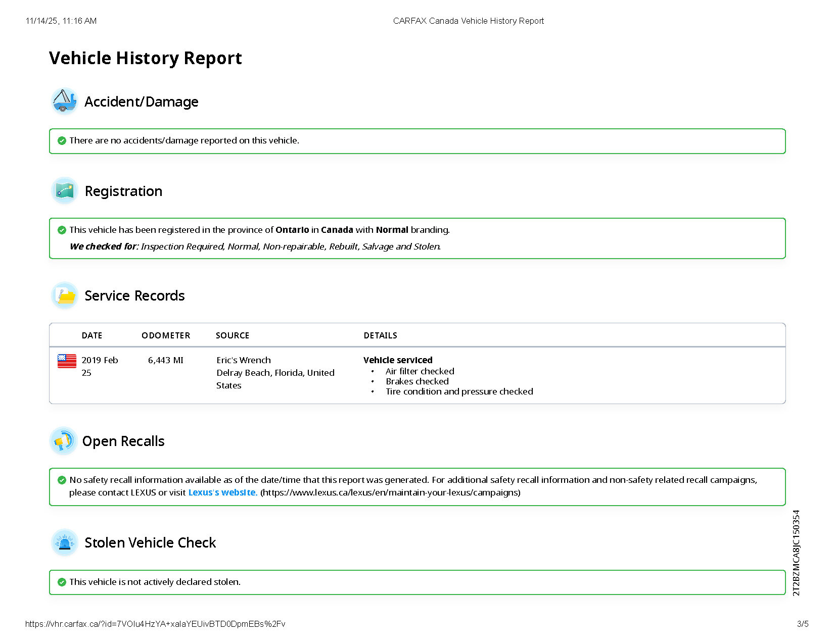
Task: Click the Eric's Wrench service source
Action: coord(244,360)
